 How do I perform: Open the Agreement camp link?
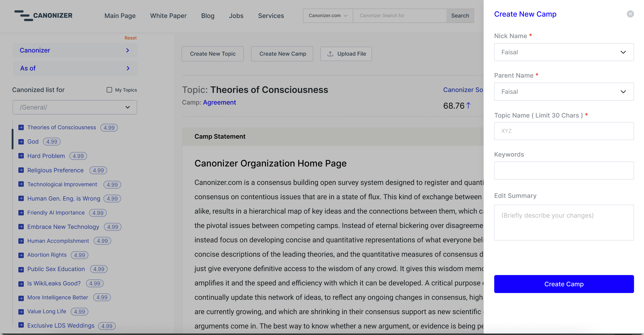coord(220,102)
